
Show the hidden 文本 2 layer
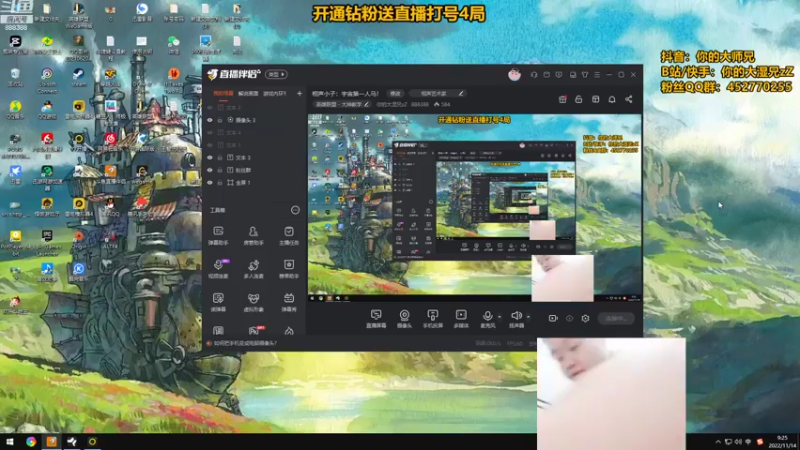click(x=210, y=108)
